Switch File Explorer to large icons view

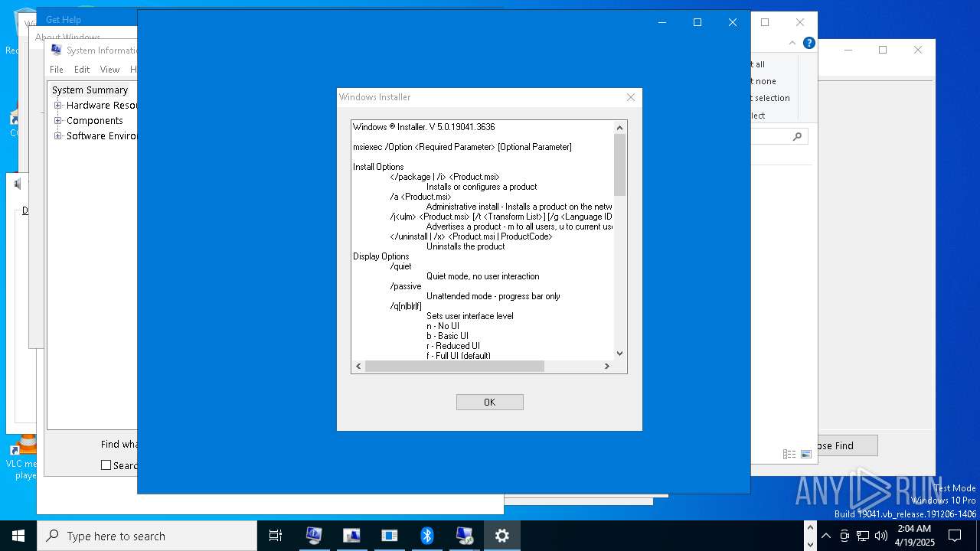[805, 454]
